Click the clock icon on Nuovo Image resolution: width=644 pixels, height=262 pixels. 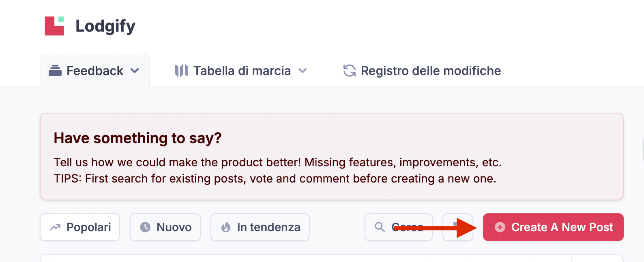tap(145, 227)
